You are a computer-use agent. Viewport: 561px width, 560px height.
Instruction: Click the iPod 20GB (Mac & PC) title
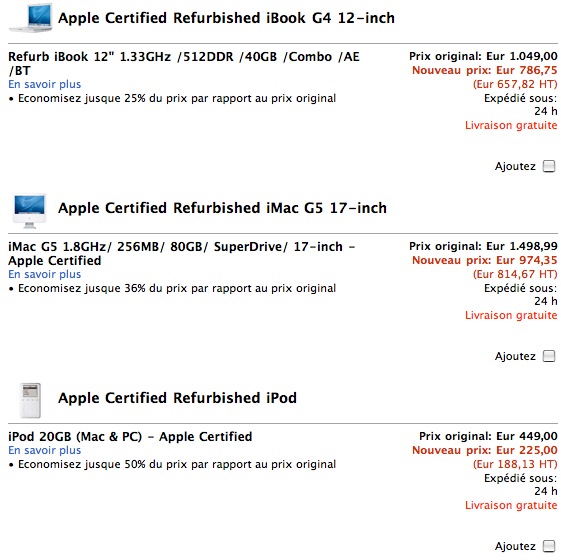130,437
